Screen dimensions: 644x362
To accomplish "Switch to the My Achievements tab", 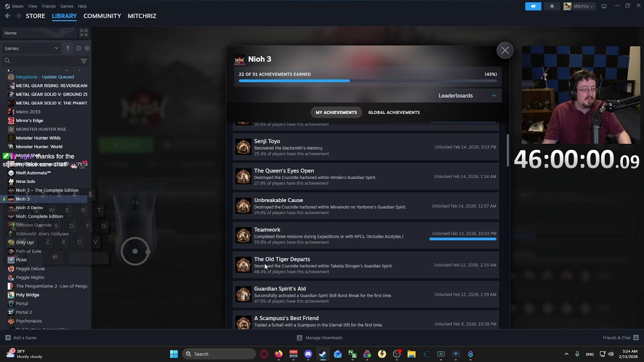I will click(336, 112).
